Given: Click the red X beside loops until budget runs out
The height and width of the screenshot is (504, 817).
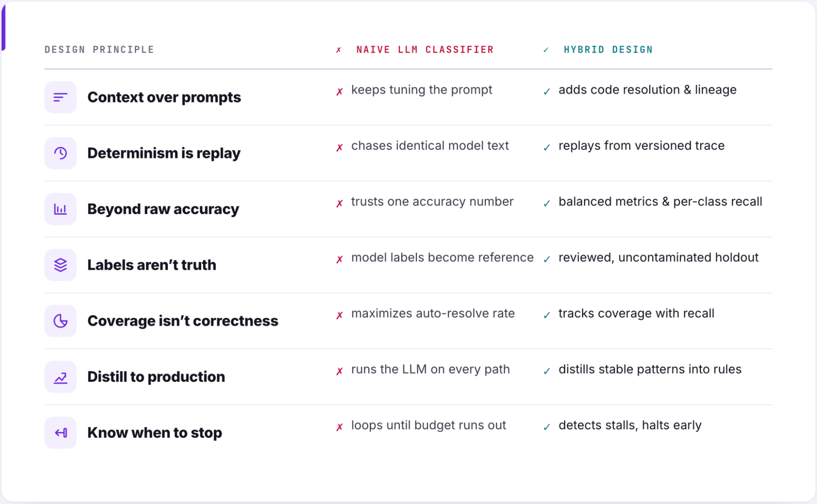Looking at the screenshot, I should (340, 427).
